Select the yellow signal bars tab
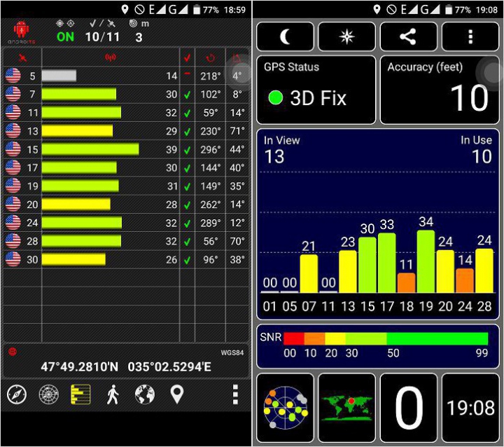 (x=80, y=394)
